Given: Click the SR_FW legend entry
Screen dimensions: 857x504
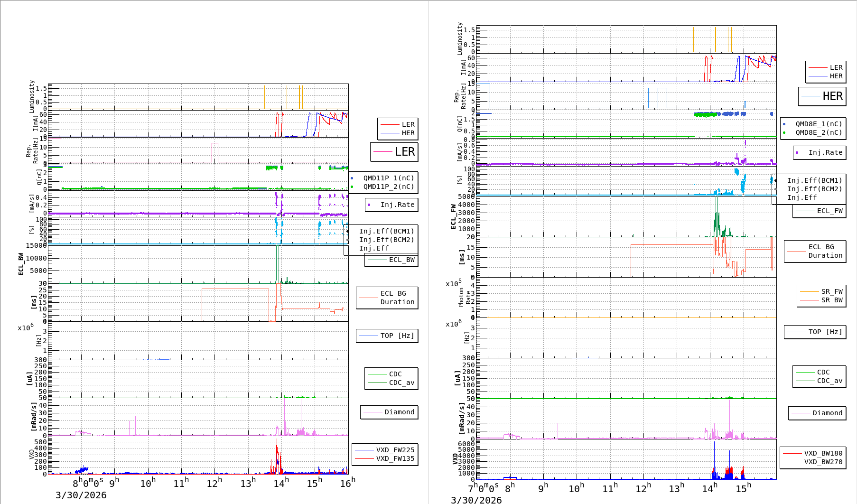Looking at the screenshot, I should (x=831, y=291).
